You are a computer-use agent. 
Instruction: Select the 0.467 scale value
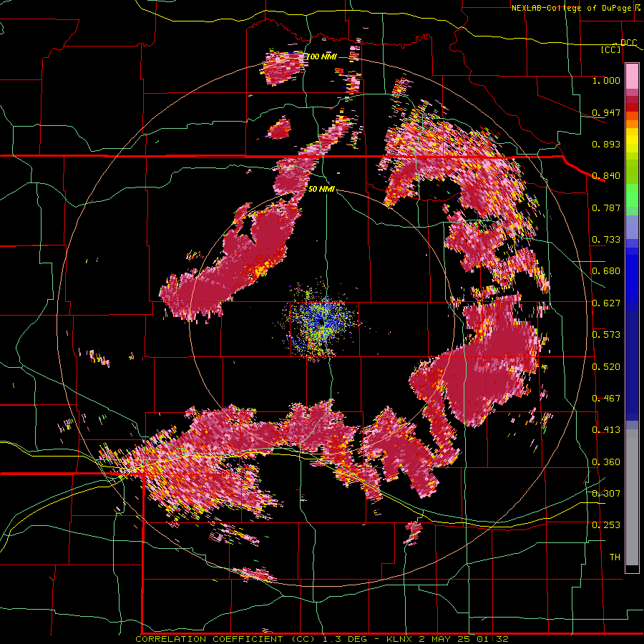(606, 399)
